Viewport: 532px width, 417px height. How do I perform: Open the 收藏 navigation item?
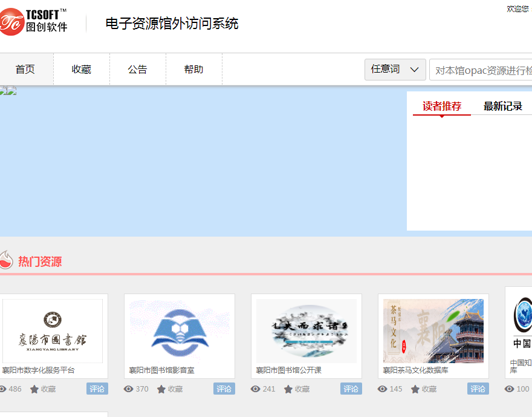point(82,69)
